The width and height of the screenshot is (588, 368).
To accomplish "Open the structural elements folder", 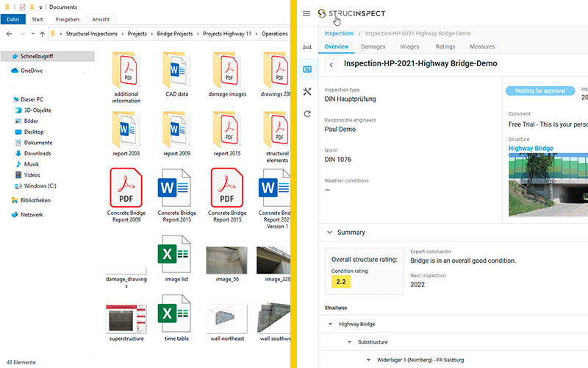I will click(277, 137).
